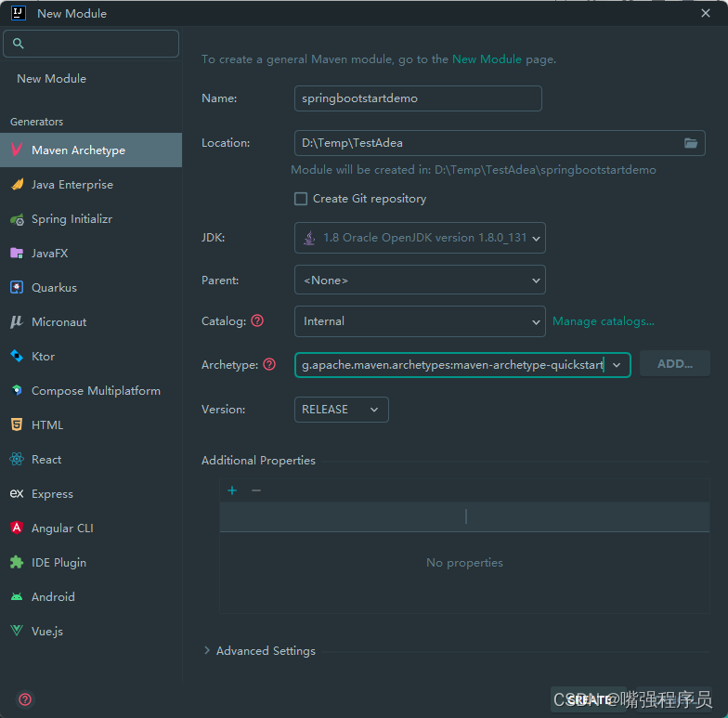Click the IDE Plugin label
Image resolution: width=728 pixels, height=718 pixels.
(x=58, y=563)
